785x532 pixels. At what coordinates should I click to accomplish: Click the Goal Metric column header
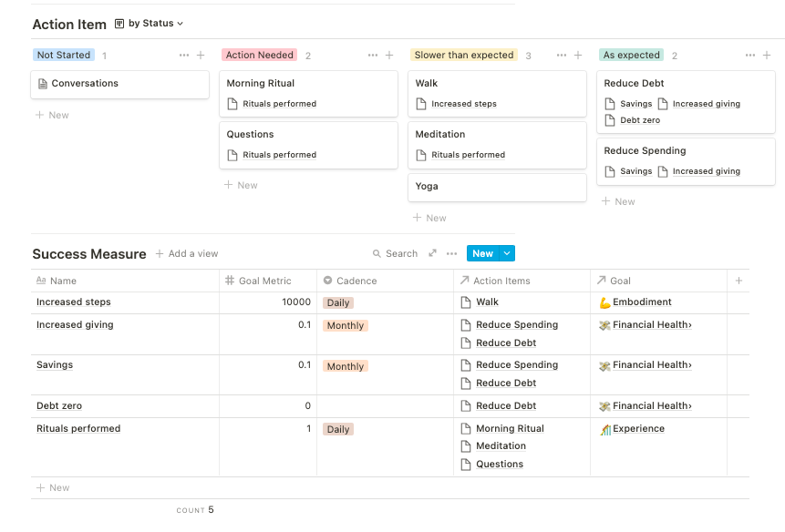point(264,281)
